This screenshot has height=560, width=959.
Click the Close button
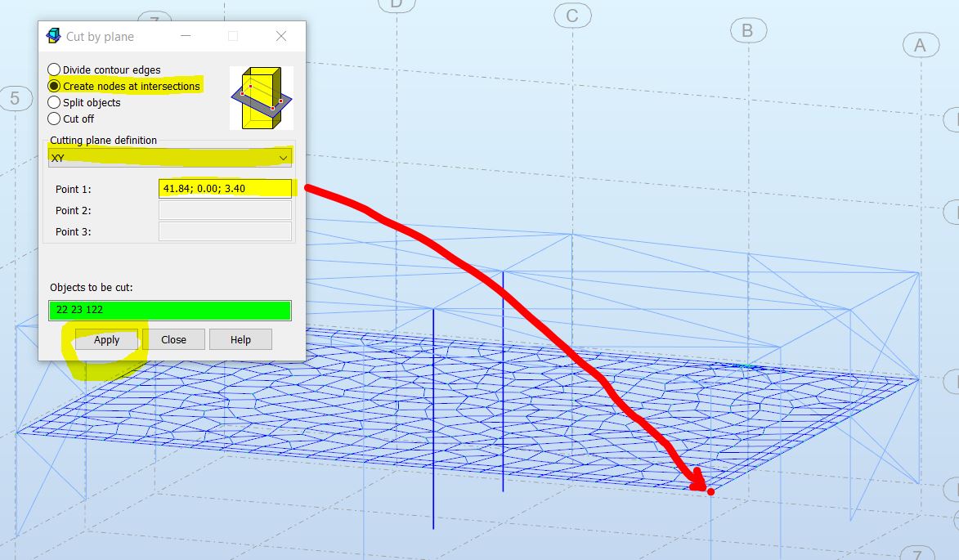click(x=175, y=338)
